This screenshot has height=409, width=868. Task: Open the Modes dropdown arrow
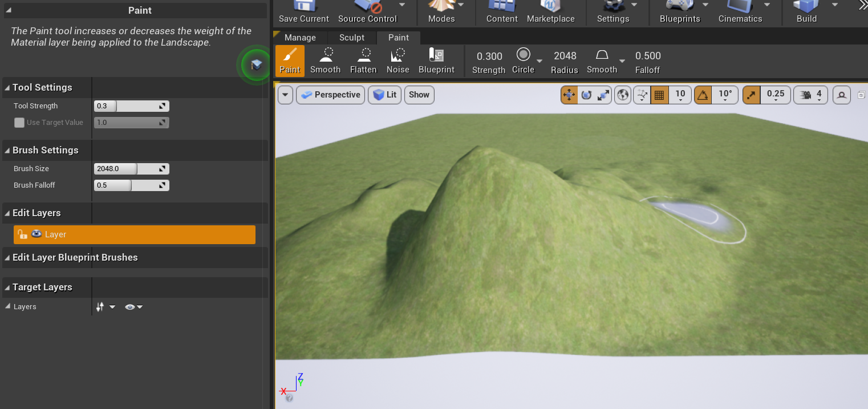(461, 5)
